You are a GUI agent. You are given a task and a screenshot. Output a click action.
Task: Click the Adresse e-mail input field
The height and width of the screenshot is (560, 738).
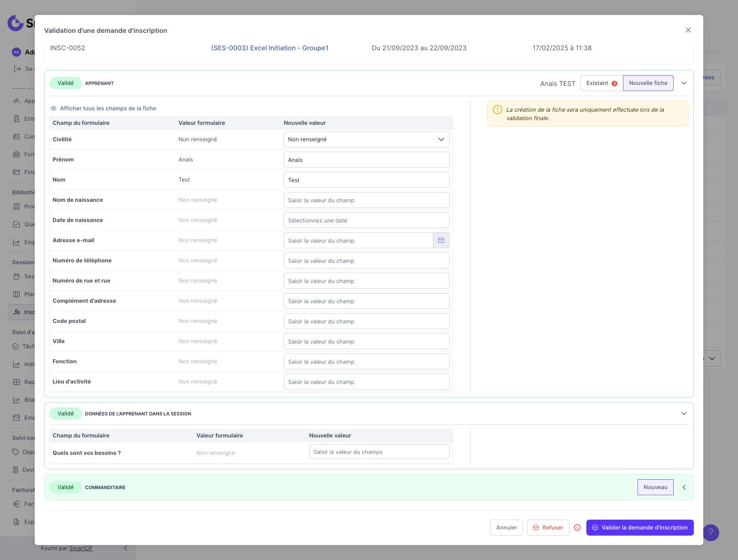358,240
